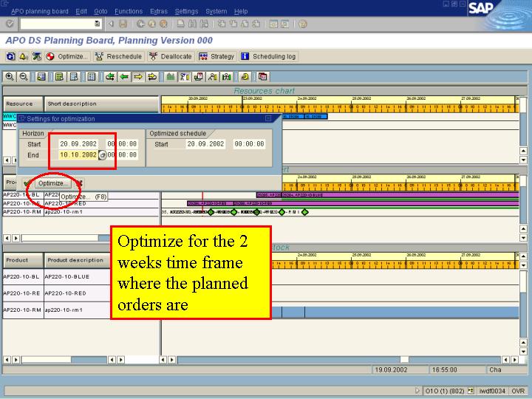Click the OVR insert mode indicator
Image resolution: width=532 pixels, height=399 pixels.
click(518, 391)
